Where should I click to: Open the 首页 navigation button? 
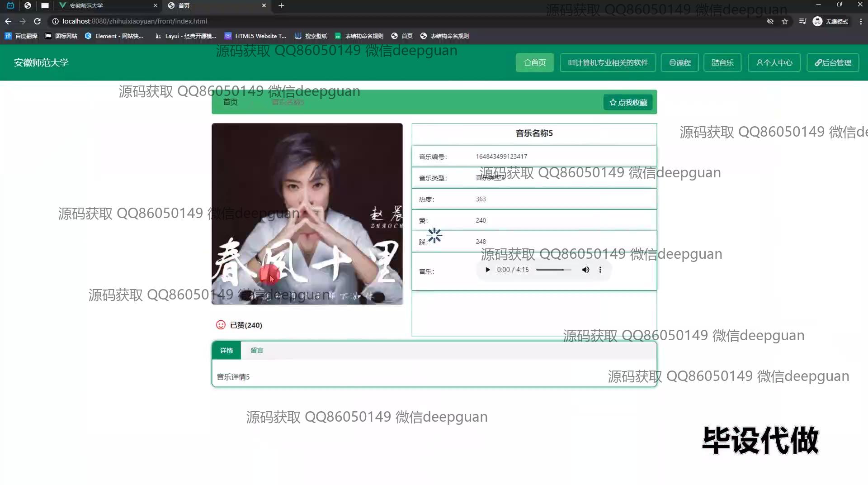tap(534, 62)
